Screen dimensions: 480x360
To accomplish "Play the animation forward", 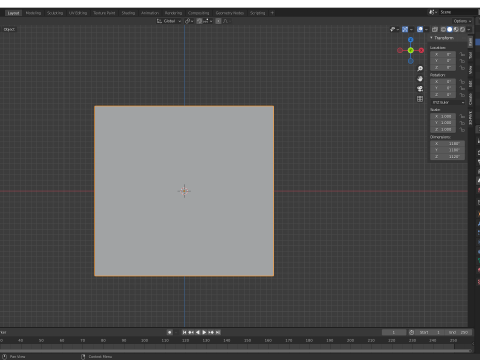I will 204,332.
